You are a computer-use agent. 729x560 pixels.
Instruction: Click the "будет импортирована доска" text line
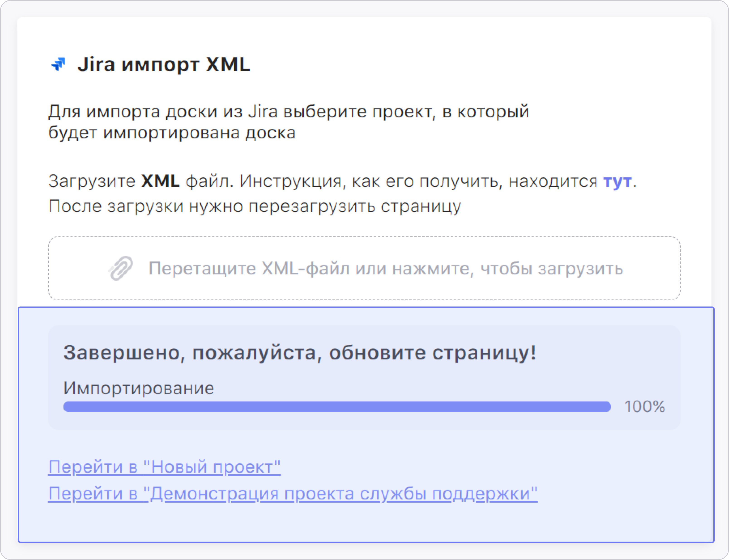(172, 133)
